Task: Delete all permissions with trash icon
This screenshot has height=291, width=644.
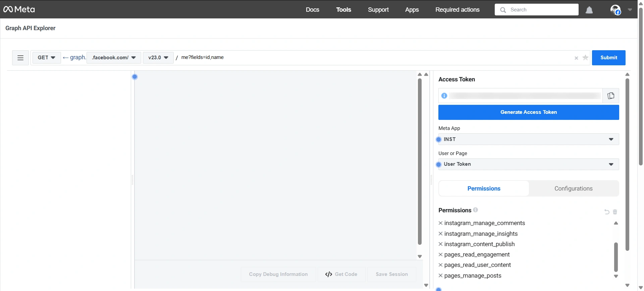Action: [615, 212]
